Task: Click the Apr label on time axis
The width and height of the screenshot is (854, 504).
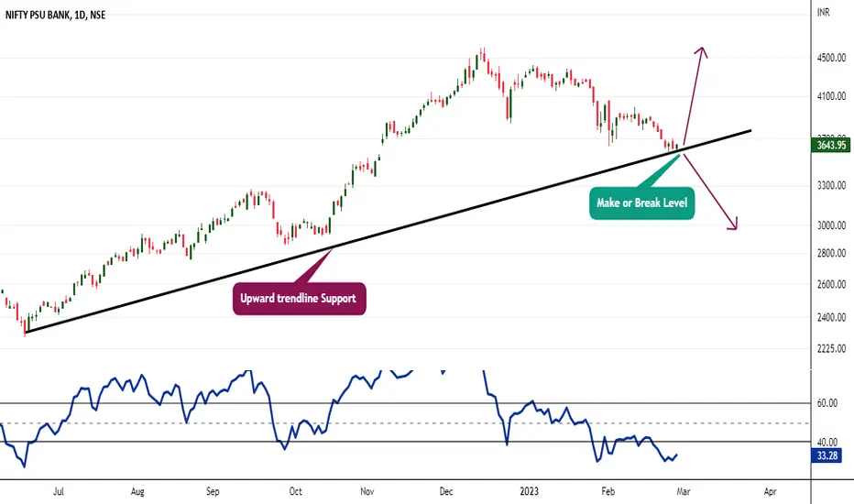Action: 770,491
